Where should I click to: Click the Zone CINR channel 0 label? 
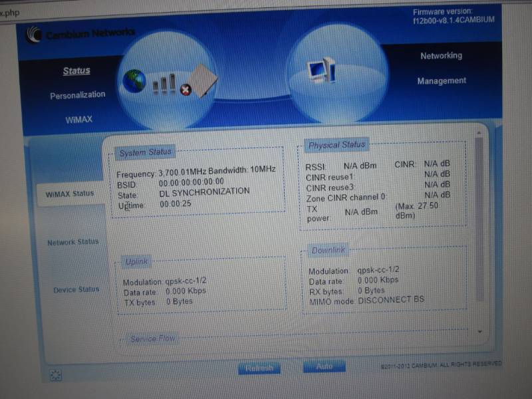346,198
